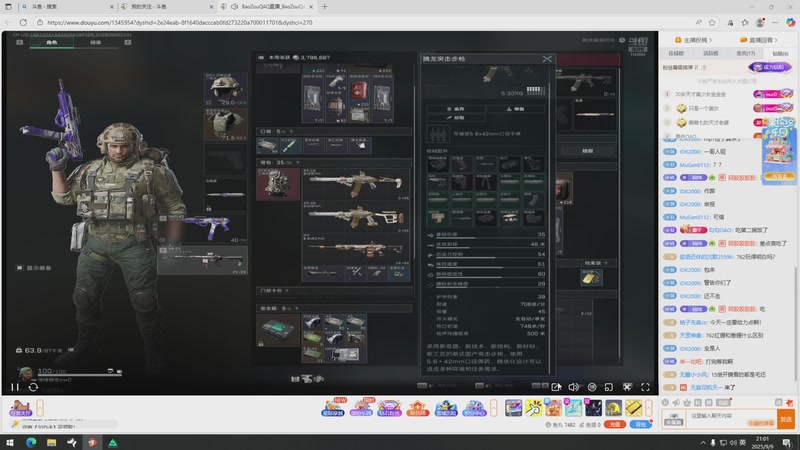The height and width of the screenshot is (450, 800).
Task: Click the character health bar showing 100/100
Action: tap(79, 374)
